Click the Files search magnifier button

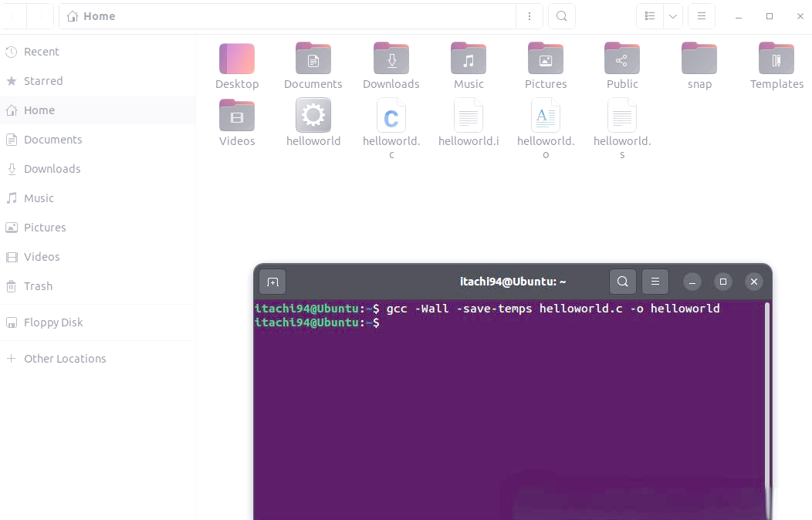point(561,16)
